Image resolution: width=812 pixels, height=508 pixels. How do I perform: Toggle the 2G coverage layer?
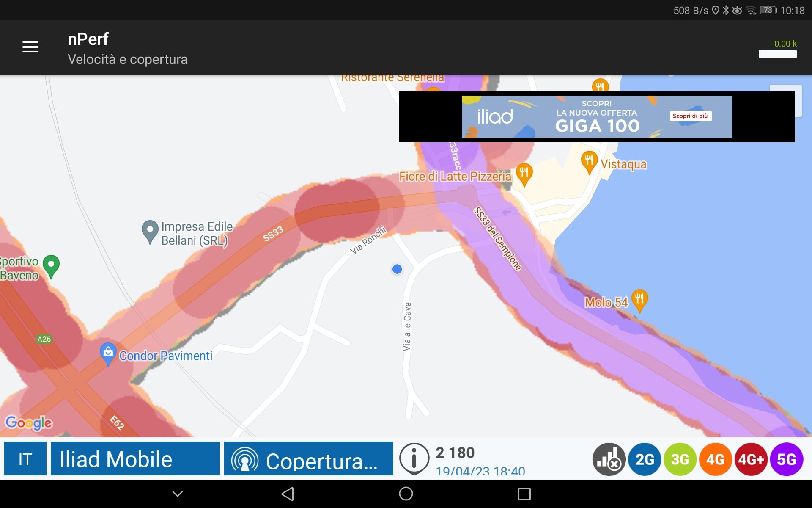pos(645,459)
